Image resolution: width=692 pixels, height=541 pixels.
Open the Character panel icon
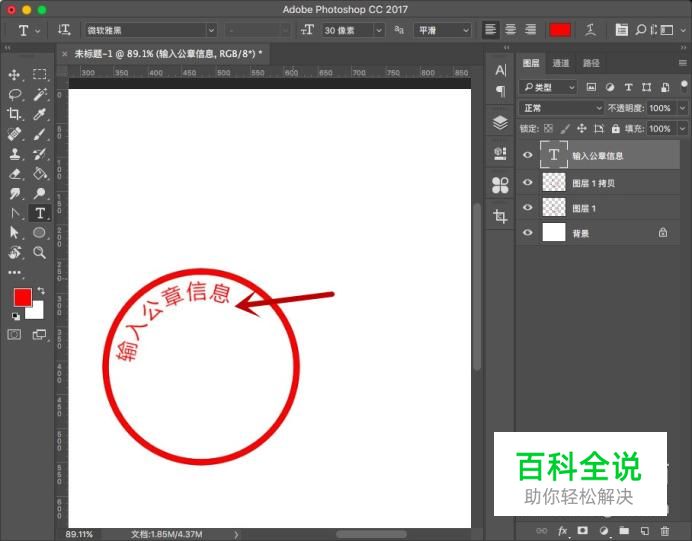[x=500, y=70]
